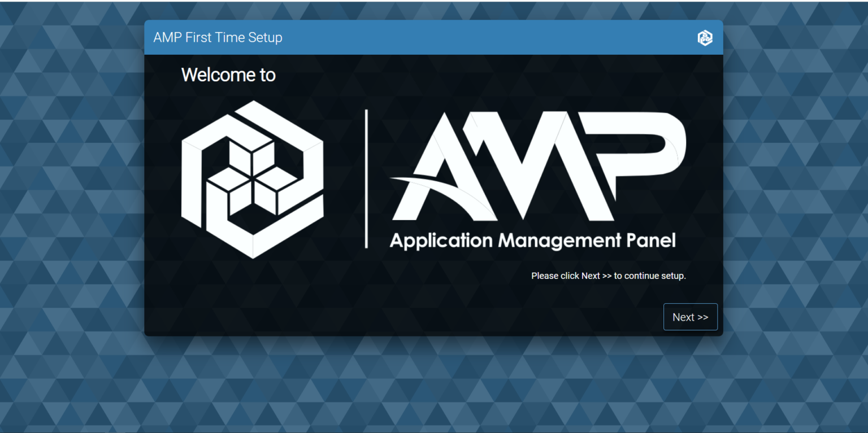
Task: Select the large white hexagon cube logo
Action: tap(252, 179)
